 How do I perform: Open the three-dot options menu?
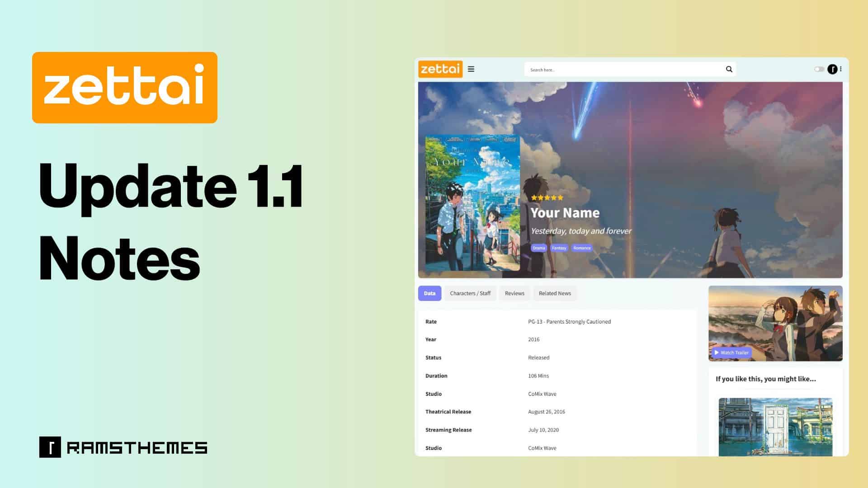[841, 69]
